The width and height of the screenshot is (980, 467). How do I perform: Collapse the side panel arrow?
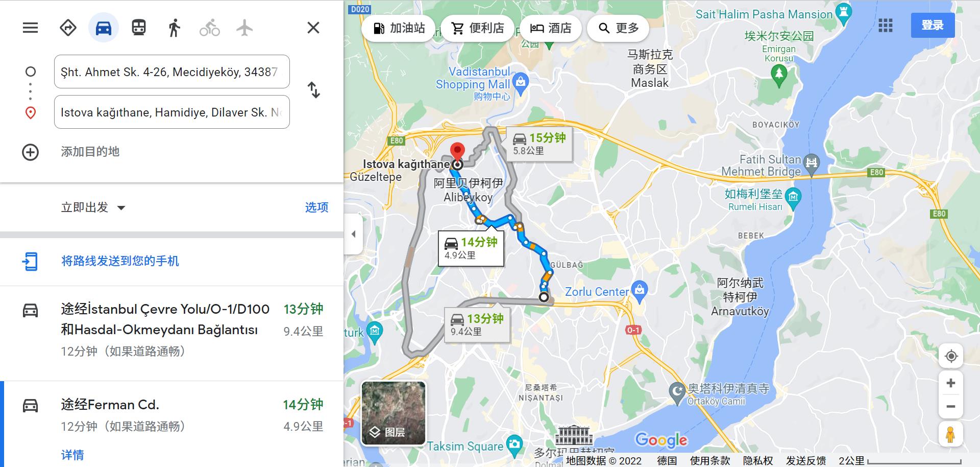pyautogui.click(x=353, y=234)
